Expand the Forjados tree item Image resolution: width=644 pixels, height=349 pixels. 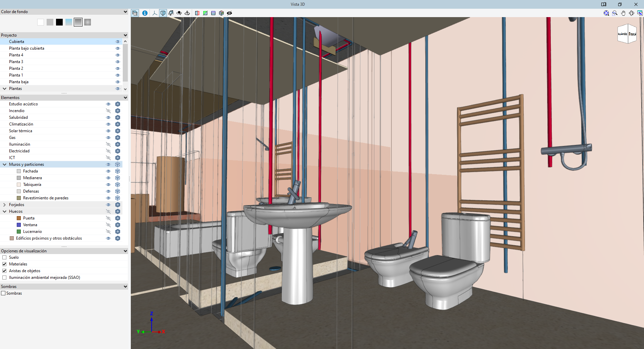(5, 205)
